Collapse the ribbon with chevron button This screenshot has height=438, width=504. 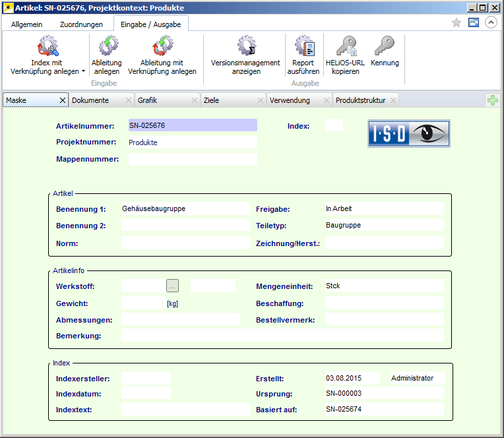click(x=490, y=22)
